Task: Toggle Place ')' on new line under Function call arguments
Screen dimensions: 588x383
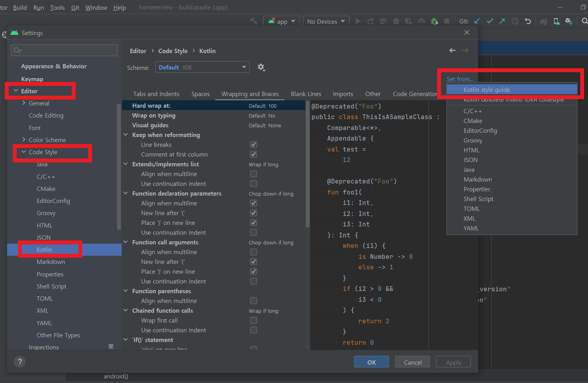Action: [253, 271]
